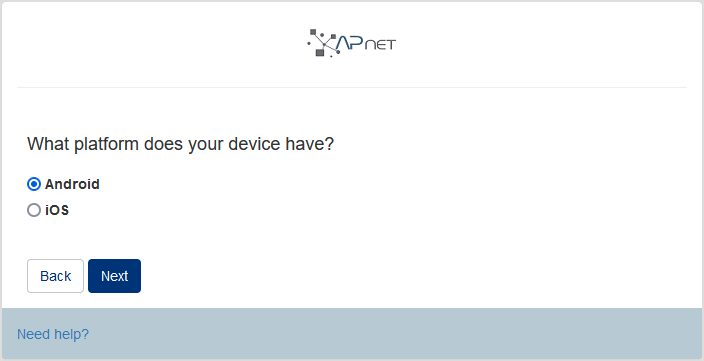The image size is (704, 361).
Task: Click the network nodes graphic in logo
Action: point(323,43)
